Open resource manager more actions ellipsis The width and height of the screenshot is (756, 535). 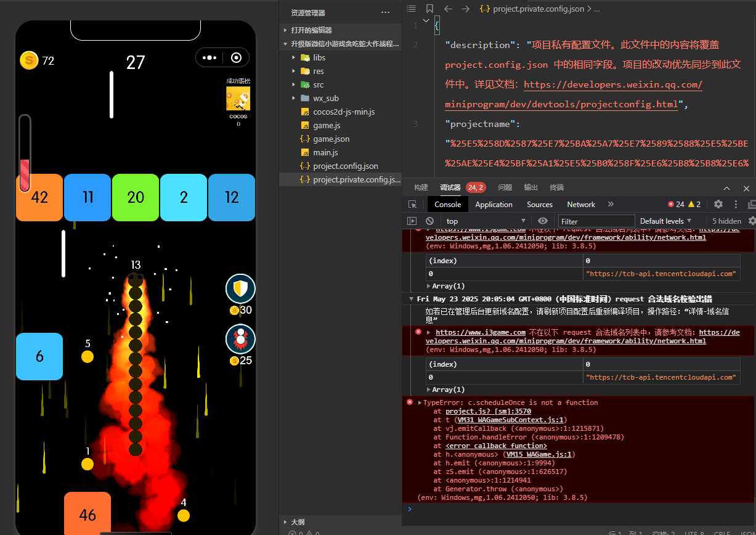pyautogui.click(x=385, y=12)
